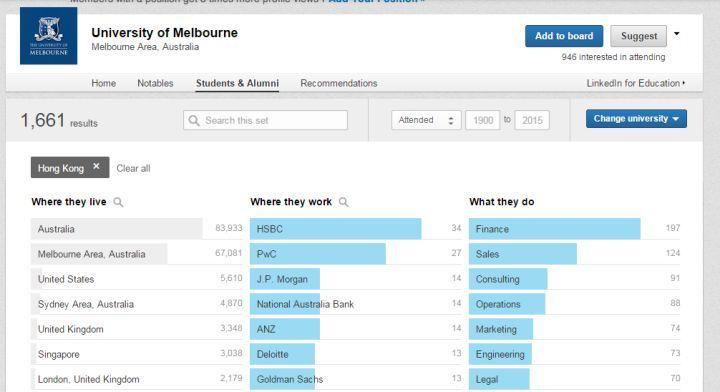
Task: Click the end year field 2015
Action: click(532, 120)
